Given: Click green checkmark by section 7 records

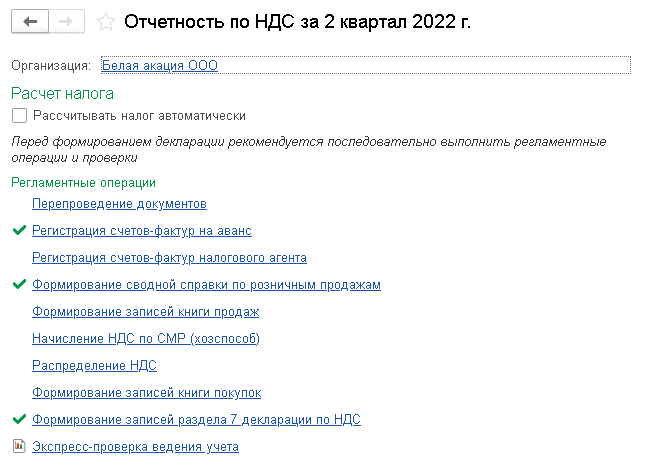Looking at the screenshot, I should click(18, 420).
